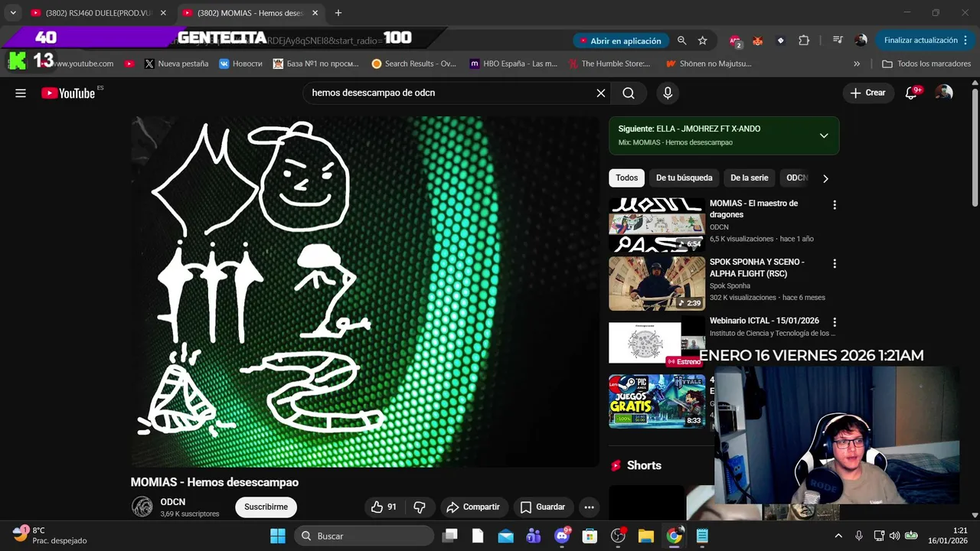Image resolution: width=980 pixels, height=551 pixels.
Task: Clear the search box with the X
Action: pos(601,93)
